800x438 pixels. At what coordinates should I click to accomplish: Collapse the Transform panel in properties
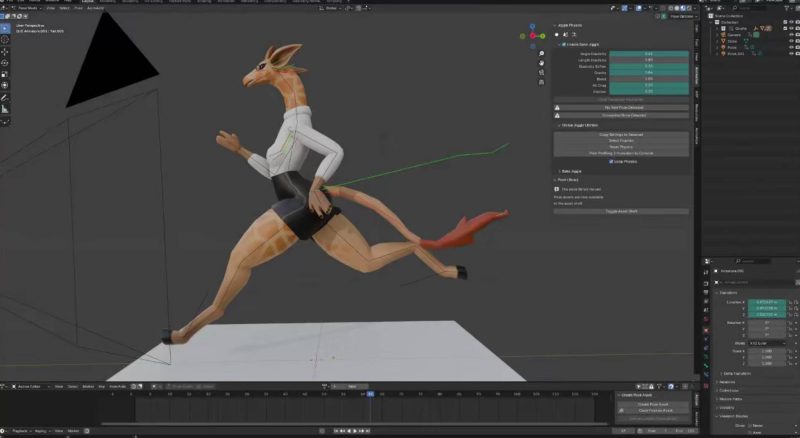[x=716, y=293]
